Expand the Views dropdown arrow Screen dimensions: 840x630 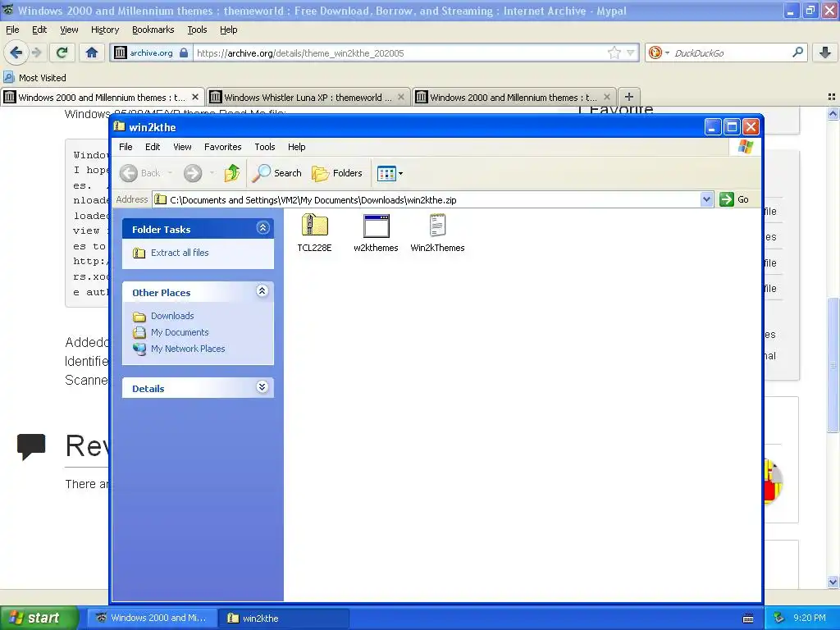pos(400,173)
